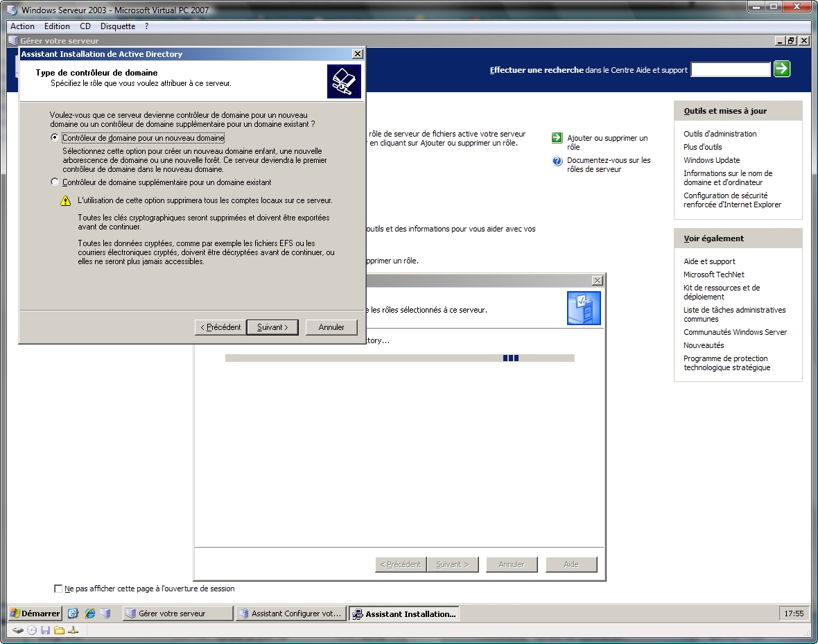Open Nouveautés link

point(704,345)
